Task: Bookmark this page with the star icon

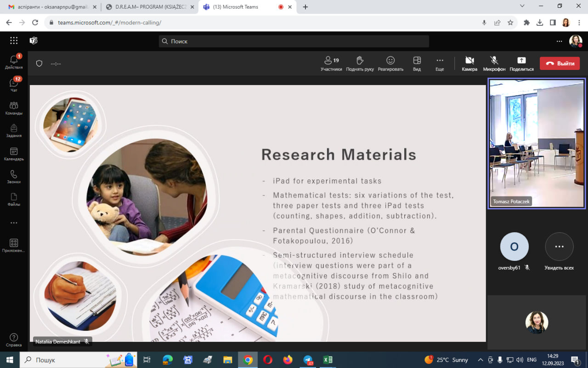Action: point(510,22)
